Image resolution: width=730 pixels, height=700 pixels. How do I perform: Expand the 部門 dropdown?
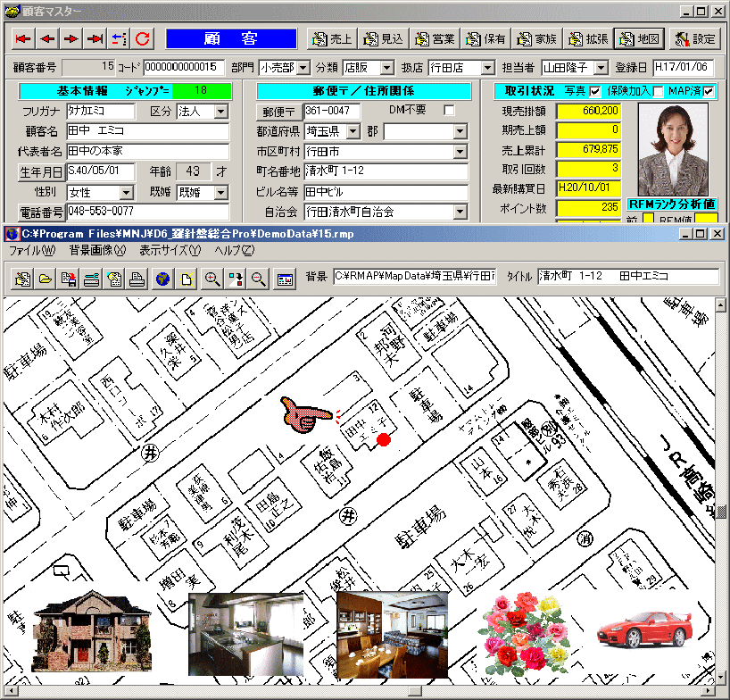(x=303, y=68)
